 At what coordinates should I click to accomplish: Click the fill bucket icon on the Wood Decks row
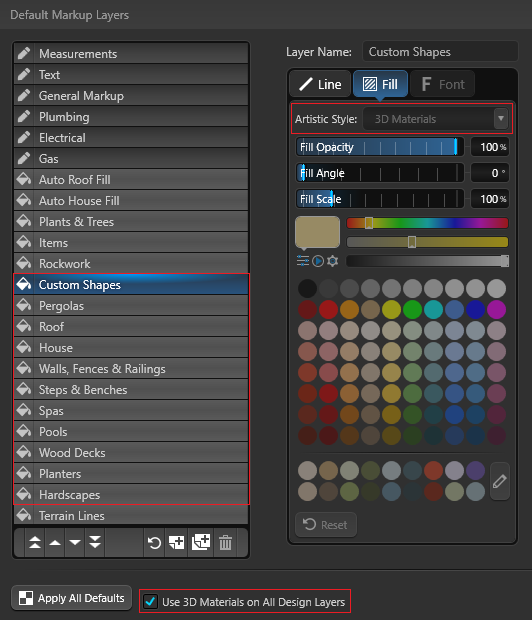(x=24, y=452)
